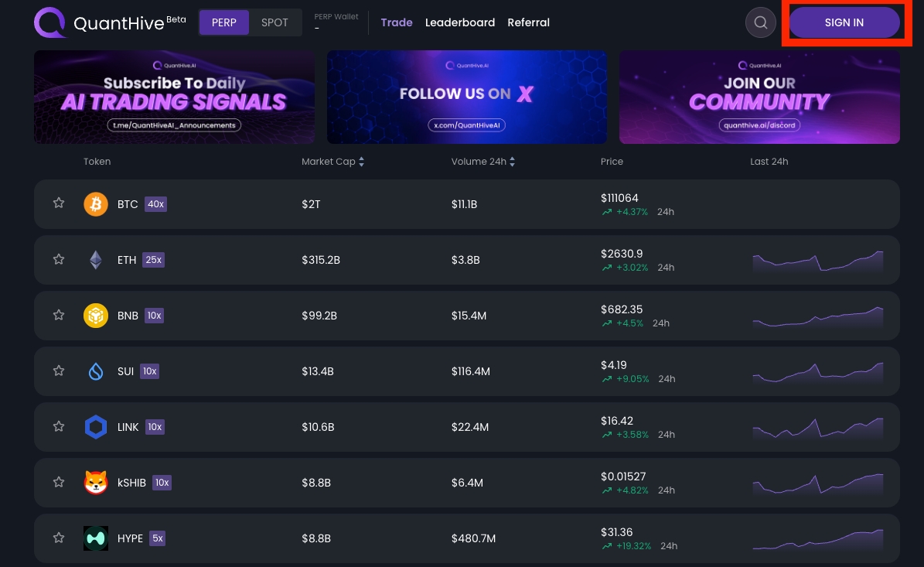This screenshot has height=567, width=924.
Task: Toggle the ETH favorite star
Action: [x=59, y=259]
